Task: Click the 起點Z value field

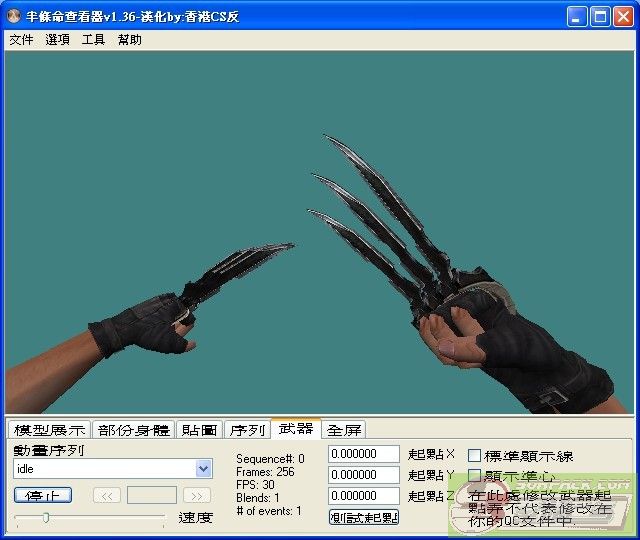Action: click(x=364, y=496)
